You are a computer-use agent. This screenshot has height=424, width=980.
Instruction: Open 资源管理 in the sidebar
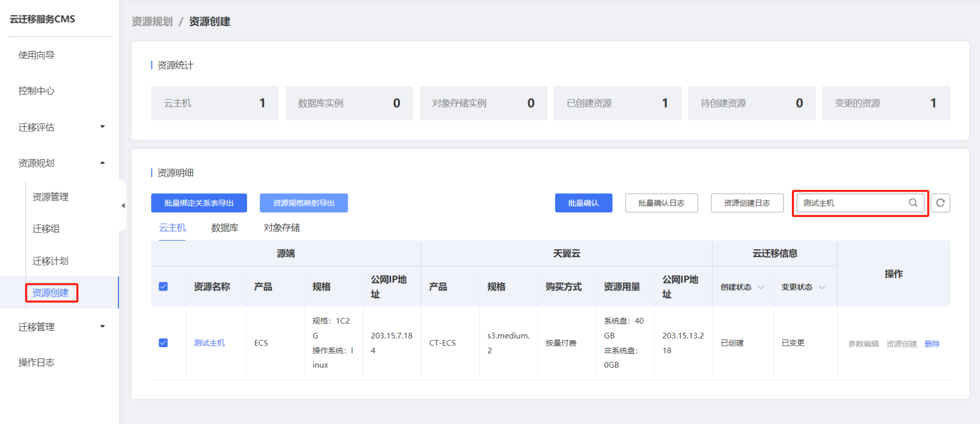point(50,197)
